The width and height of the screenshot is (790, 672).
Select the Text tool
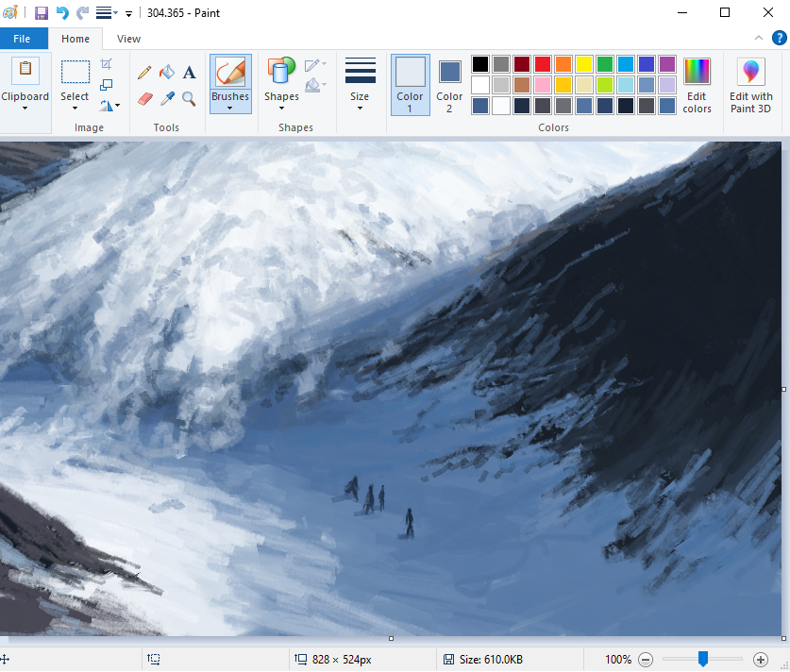pos(189,73)
